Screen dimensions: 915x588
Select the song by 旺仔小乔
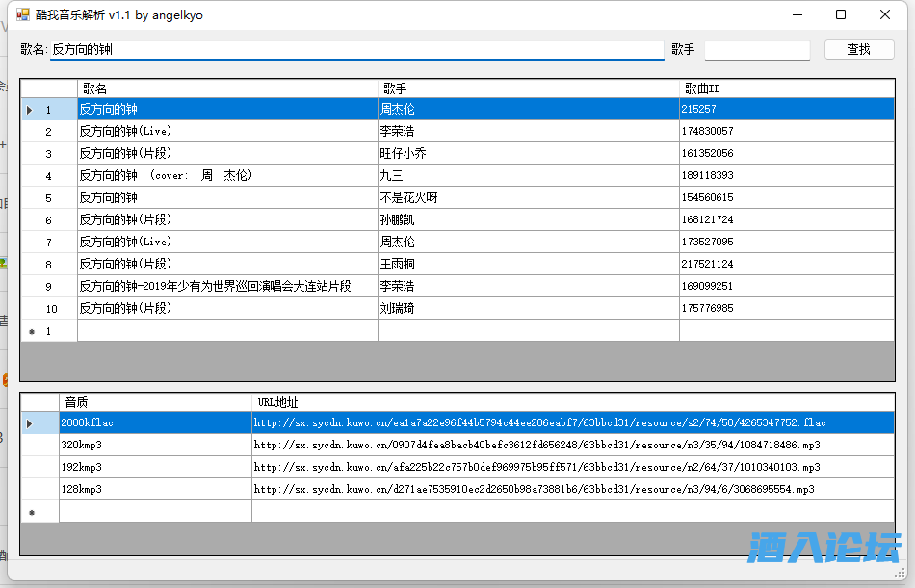coord(528,153)
